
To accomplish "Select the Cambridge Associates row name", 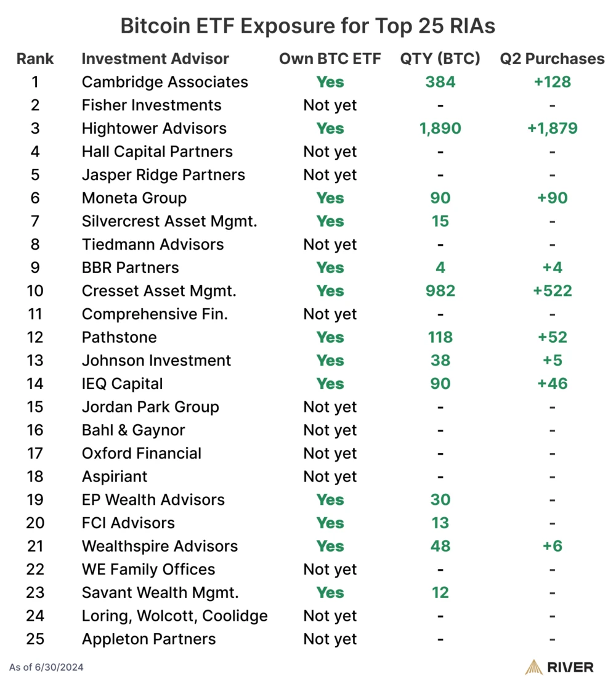I will (x=165, y=82).
